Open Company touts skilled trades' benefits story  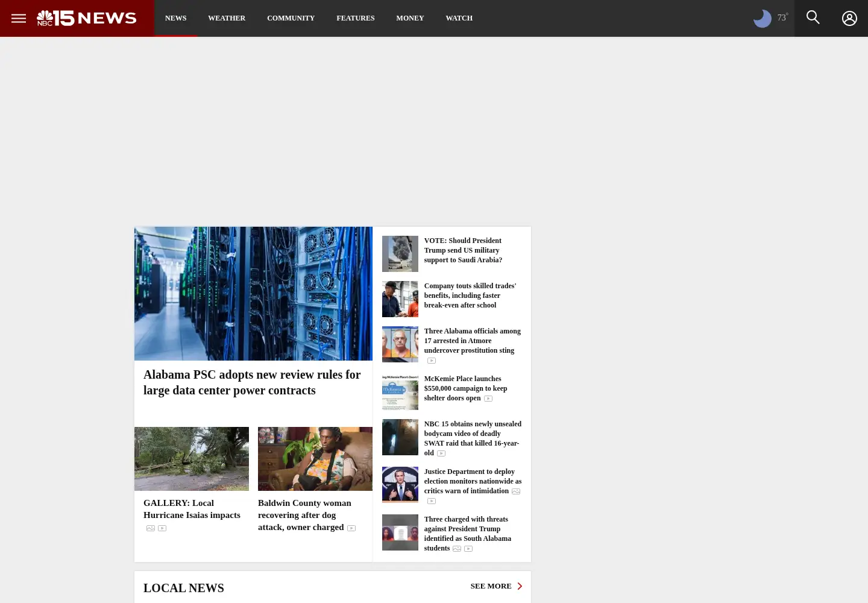click(x=470, y=295)
